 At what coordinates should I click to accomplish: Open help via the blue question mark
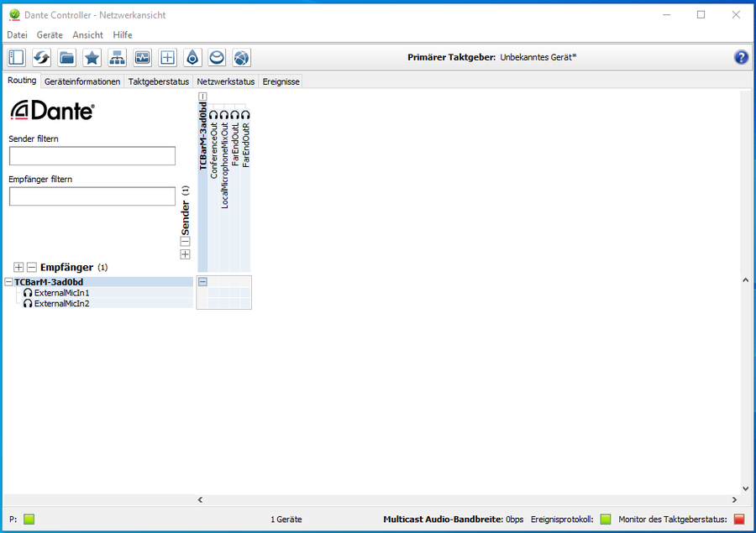(x=741, y=57)
